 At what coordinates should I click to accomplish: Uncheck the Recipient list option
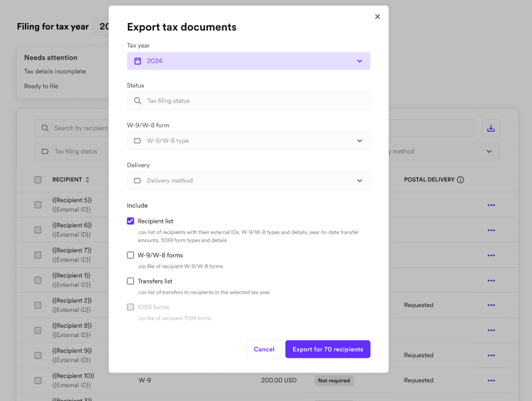pos(130,221)
